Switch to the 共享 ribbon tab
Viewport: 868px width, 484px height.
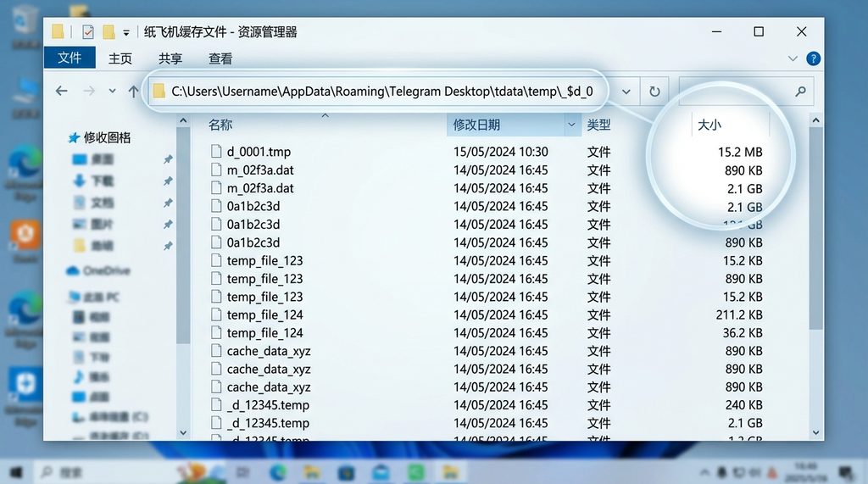170,58
